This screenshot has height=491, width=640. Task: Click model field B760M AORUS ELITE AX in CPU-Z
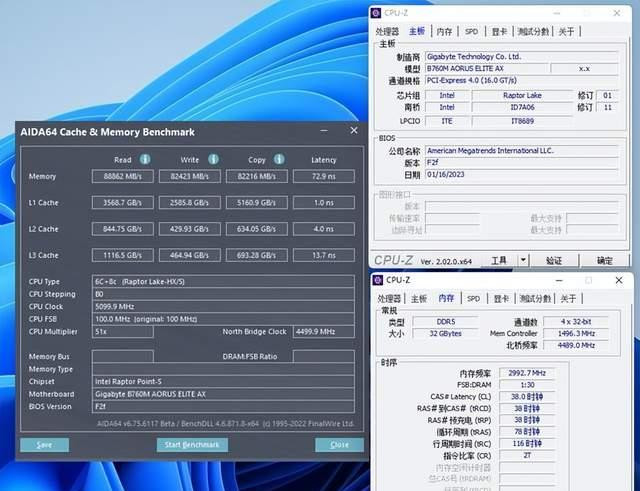pyautogui.click(x=487, y=69)
